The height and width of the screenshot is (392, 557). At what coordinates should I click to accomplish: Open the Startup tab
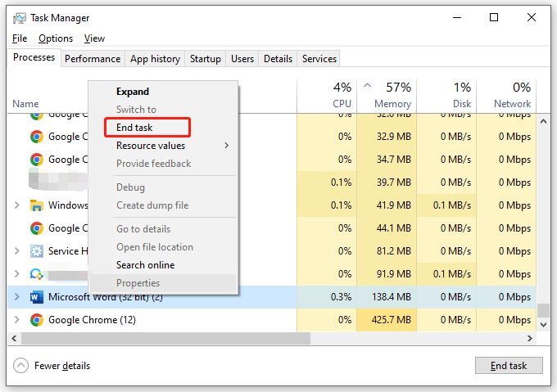(205, 59)
